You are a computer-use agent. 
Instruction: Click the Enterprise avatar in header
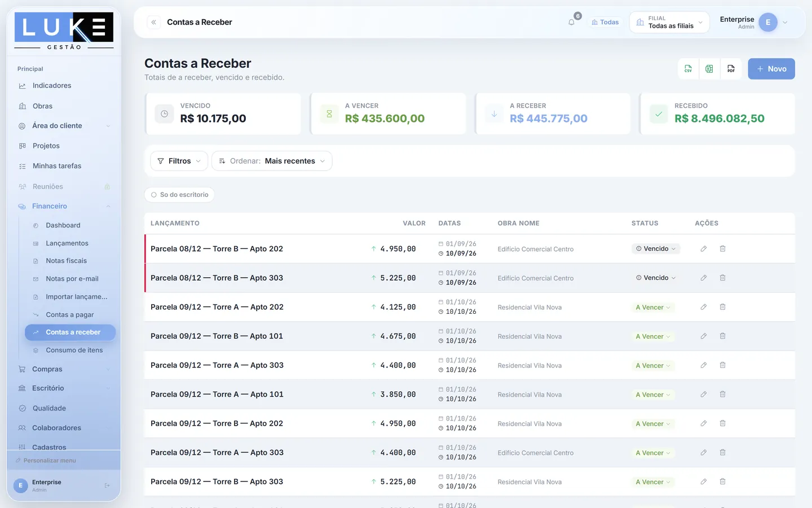point(768,23)
